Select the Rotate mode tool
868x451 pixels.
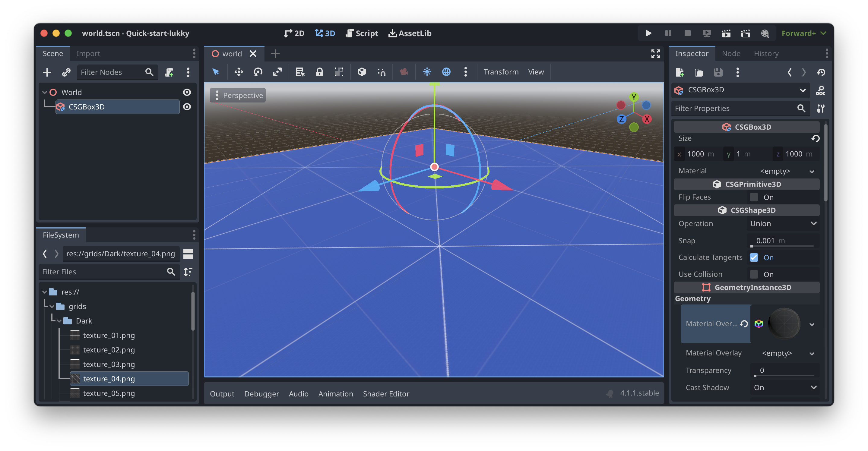point(258,72)
